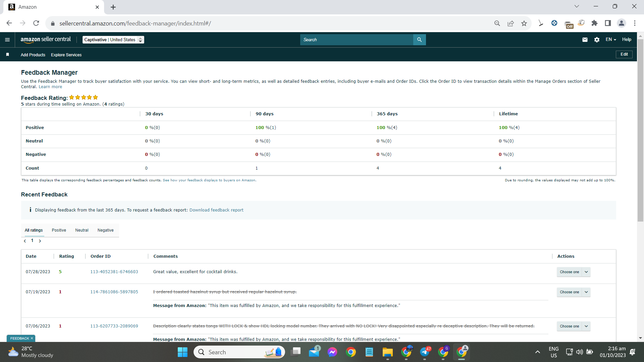Click the search magnifier button

[419, 40]
